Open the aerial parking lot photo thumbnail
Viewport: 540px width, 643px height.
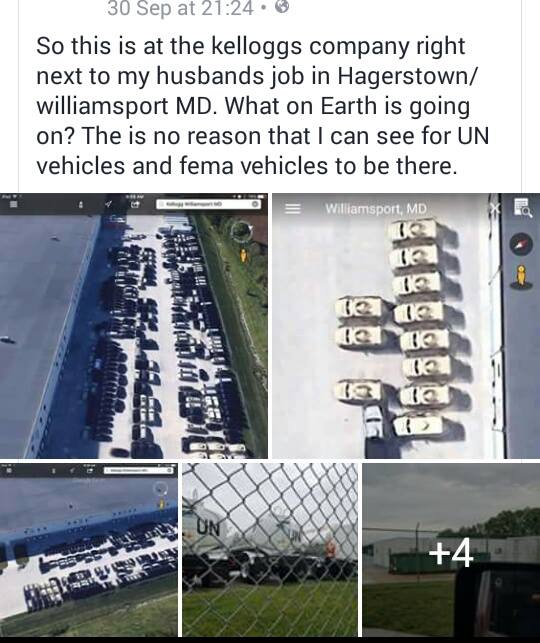coord(134,326)
